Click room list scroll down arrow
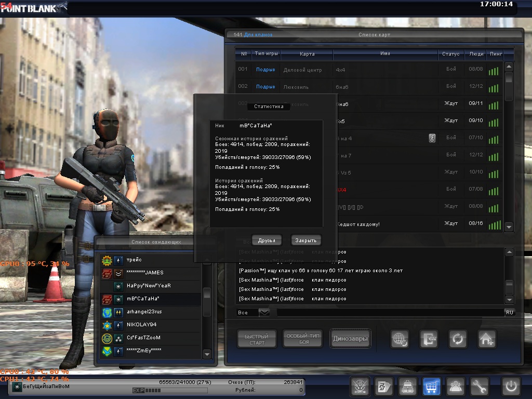The image size is (532, 399). point(509,227)
